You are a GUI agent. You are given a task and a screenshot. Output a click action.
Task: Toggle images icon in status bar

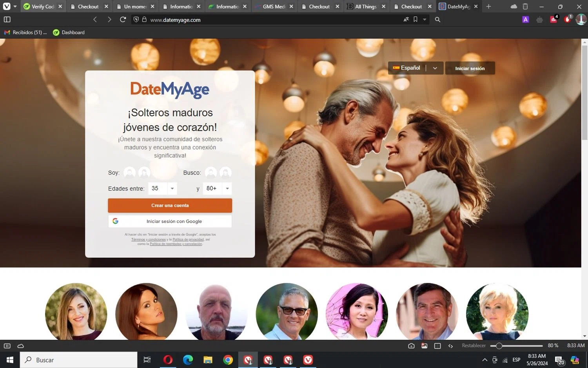(424, 346)
